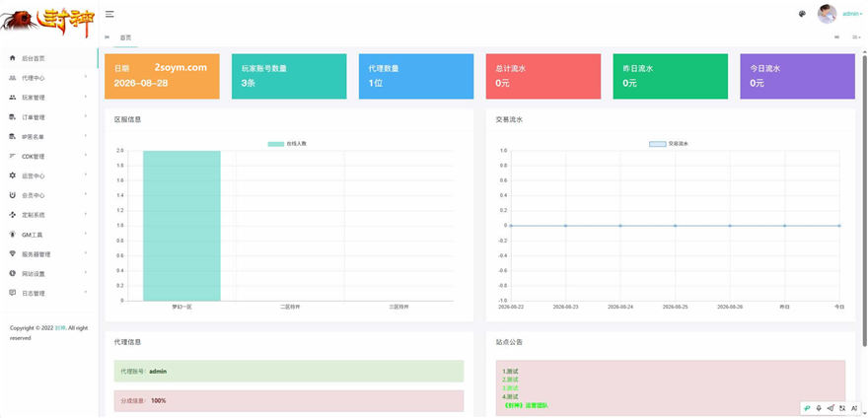Expand the GM工具 menu chevron
The height and width of the screenshot is (418, 868).
tap(86, 234)
